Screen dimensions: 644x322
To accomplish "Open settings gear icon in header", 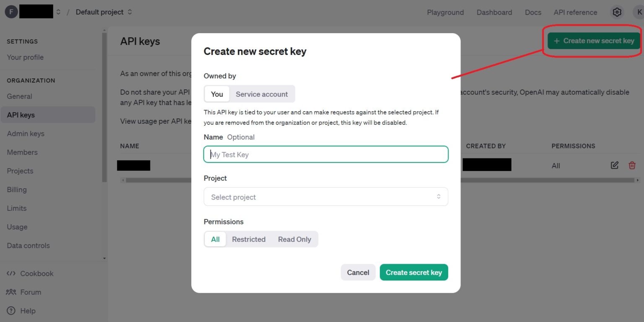I will point(617,12).
